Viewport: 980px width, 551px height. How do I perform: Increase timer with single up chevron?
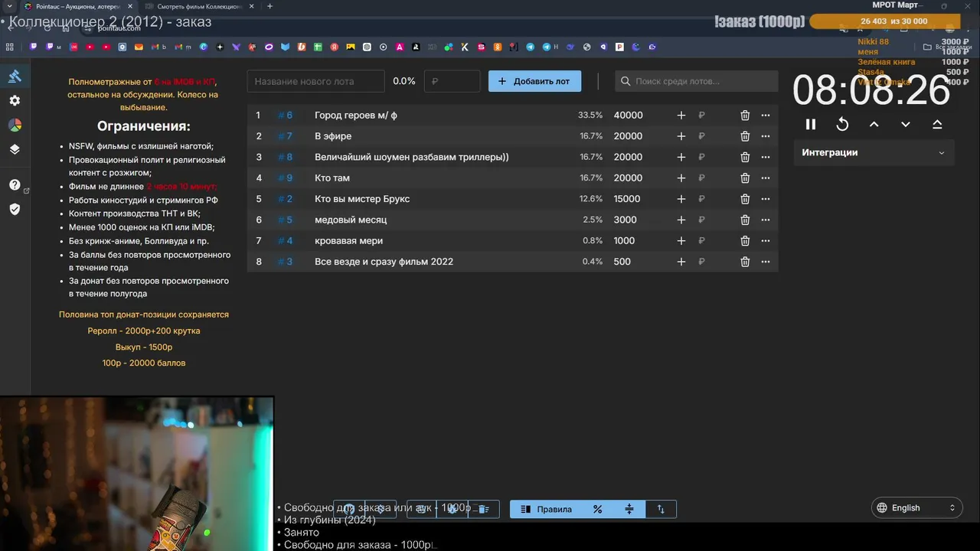874,124
